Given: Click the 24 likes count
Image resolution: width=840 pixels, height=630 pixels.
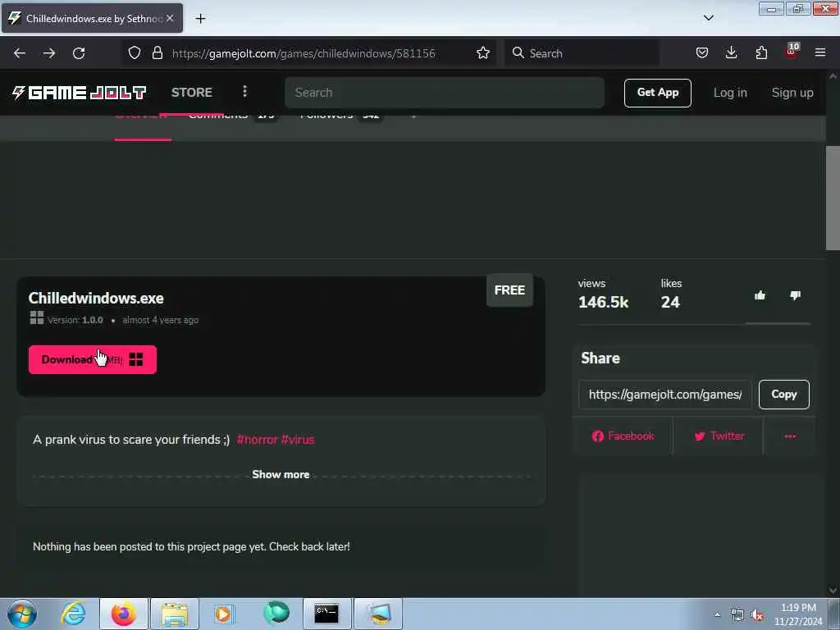Looking at the screenshot, I should (670, 302).
